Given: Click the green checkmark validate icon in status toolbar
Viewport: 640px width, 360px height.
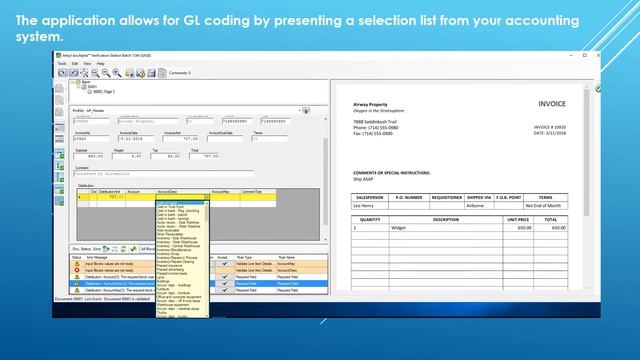Looking at the screenshot, I should coord(133,249).
